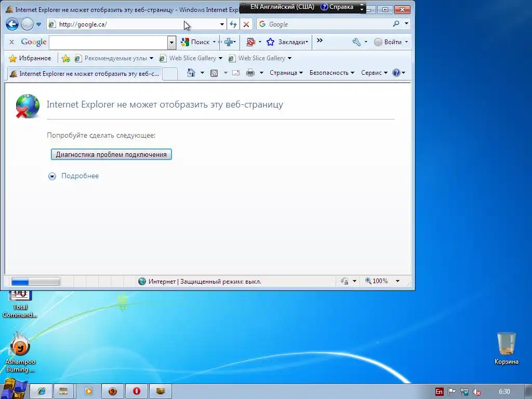Open the search provider dropdown arrow
The height and width of the screenshot is (399, 532).
(406, 24)
